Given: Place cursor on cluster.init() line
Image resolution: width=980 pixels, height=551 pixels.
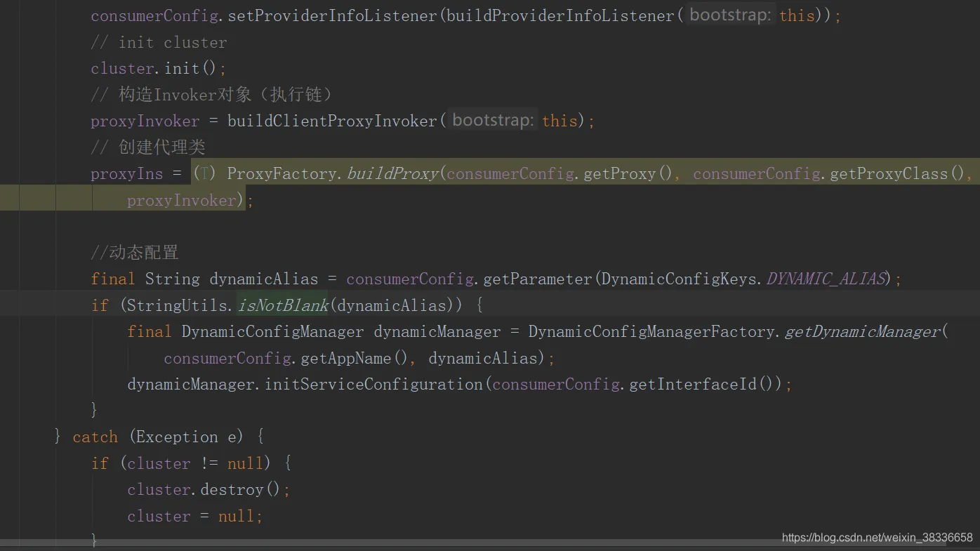Looking at the screenshot, I should 159,68.
